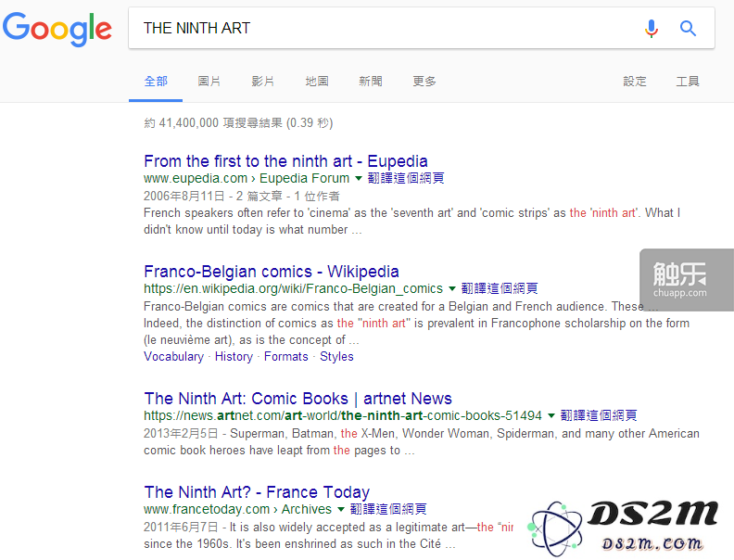The image size is (734, 560).
Task: Start voice search with microphone icon
Action: point(652,29)
